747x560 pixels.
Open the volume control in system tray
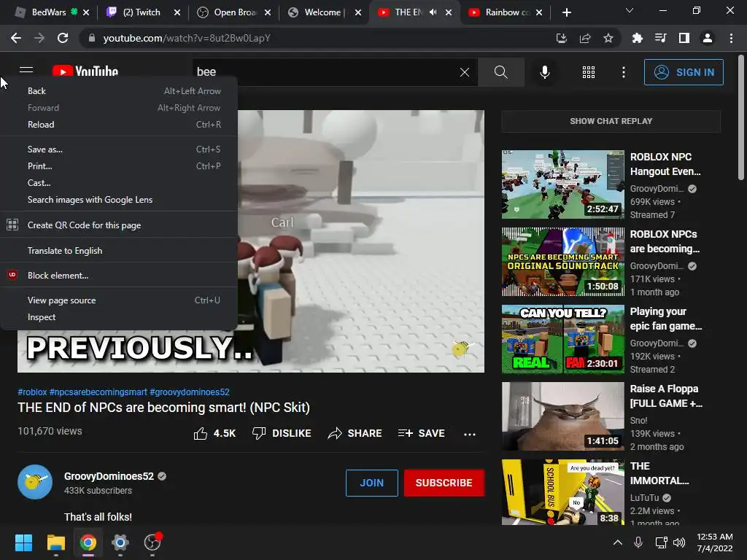(679, 542)
